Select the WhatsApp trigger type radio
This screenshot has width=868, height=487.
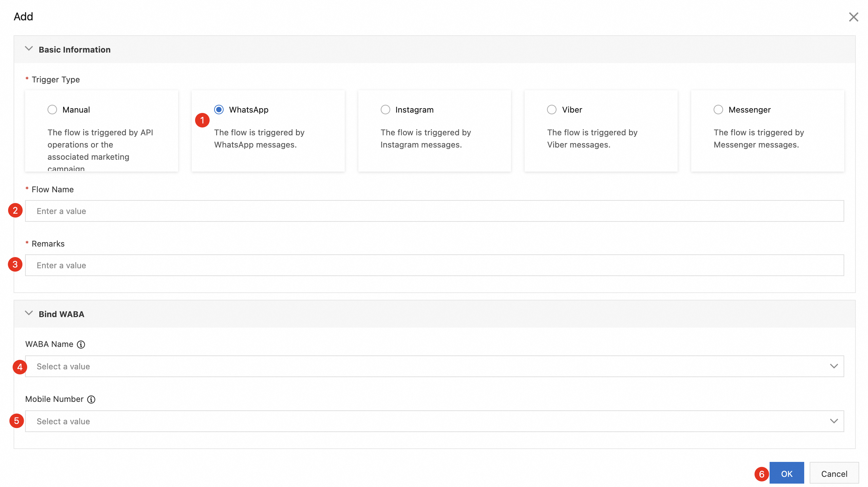(219, 110)
